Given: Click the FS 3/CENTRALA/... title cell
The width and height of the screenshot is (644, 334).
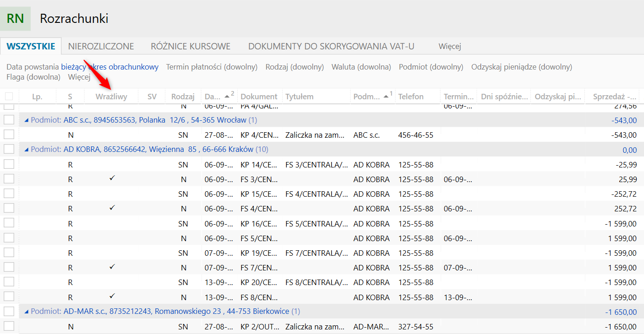Looking at the screenshot, I should click(317, 165).
